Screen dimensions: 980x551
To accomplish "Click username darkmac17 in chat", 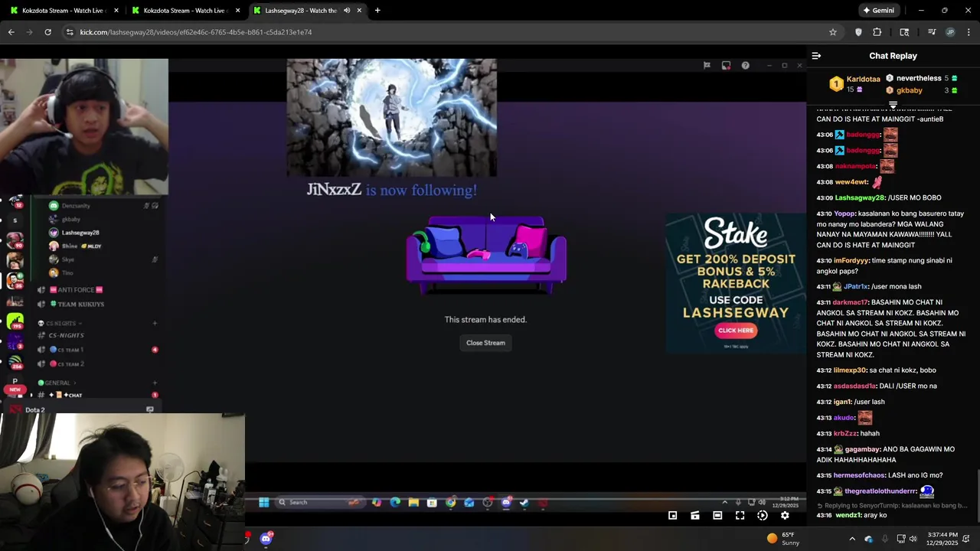I will [x=851, y=302].
